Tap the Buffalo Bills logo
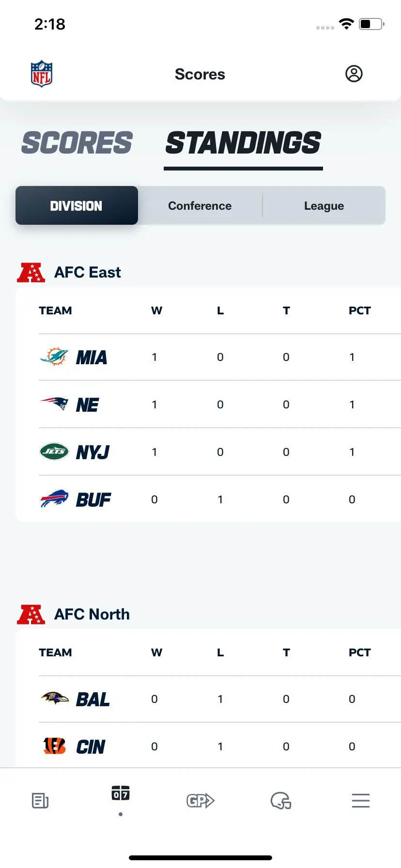 tap(54, 498)
